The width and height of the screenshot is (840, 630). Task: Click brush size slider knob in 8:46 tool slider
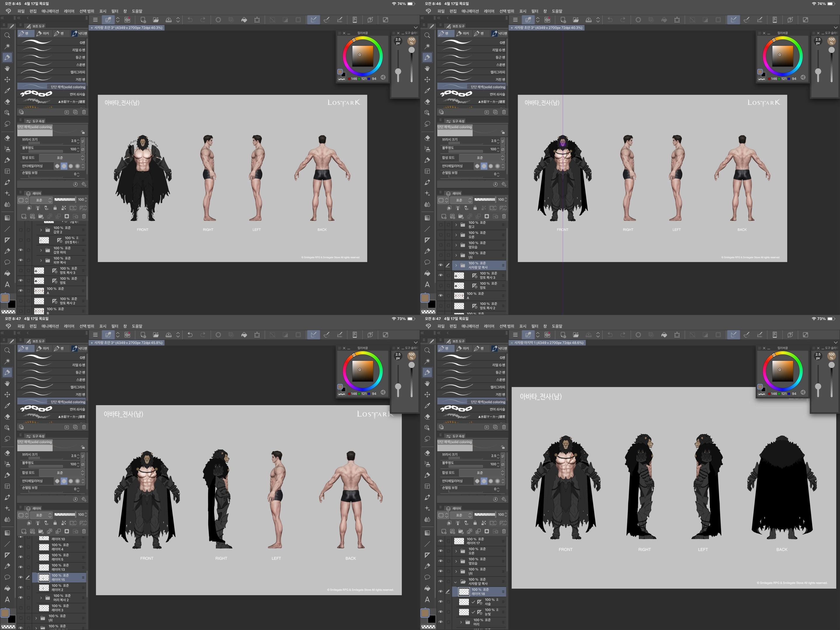coord(818,71)
